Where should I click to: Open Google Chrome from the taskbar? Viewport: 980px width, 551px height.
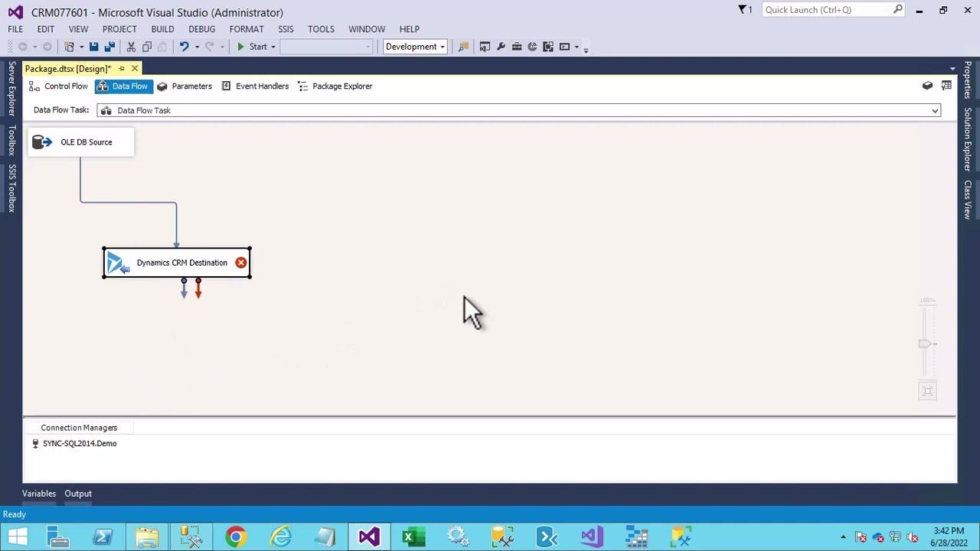(236, 536)
